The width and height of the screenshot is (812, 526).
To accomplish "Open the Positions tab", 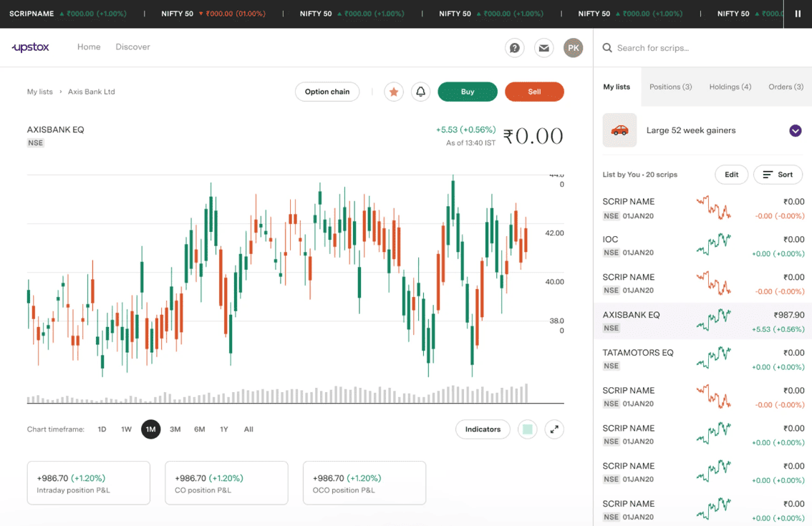I will (670, 87).
